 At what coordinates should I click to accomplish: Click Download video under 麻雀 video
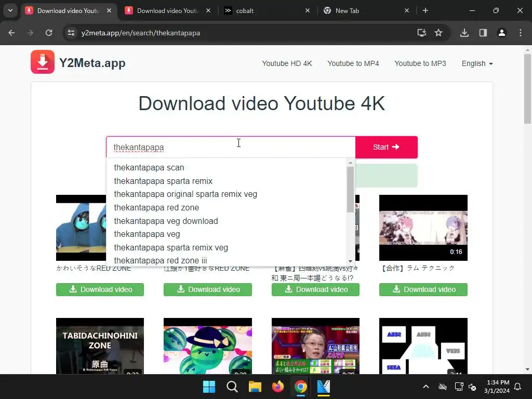[x=315, y=289]
